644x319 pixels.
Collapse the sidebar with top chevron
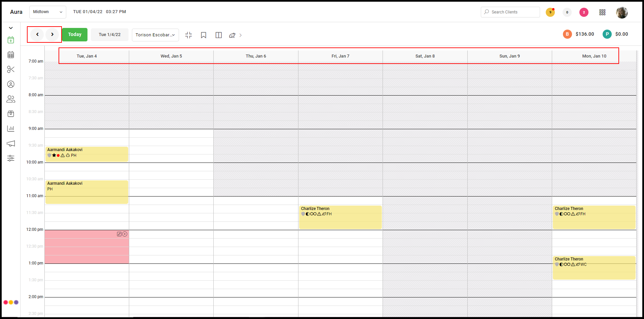(11, 28)
